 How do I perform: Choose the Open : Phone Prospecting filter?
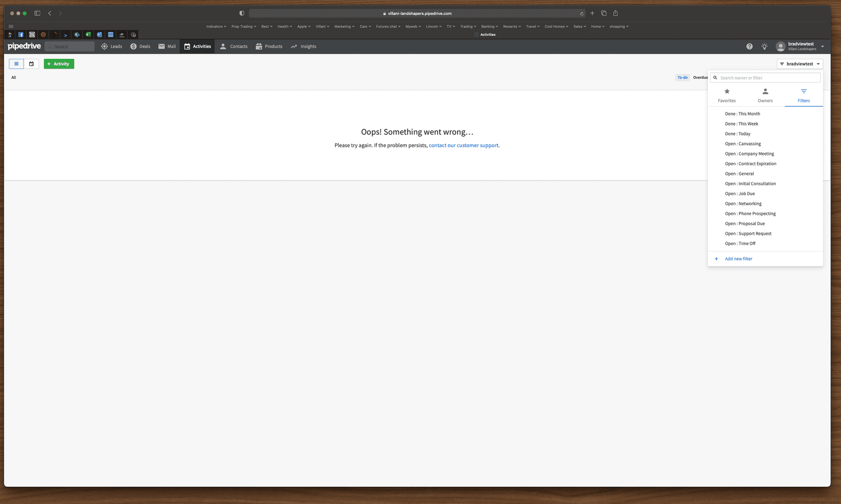click(x=765, y=214)
